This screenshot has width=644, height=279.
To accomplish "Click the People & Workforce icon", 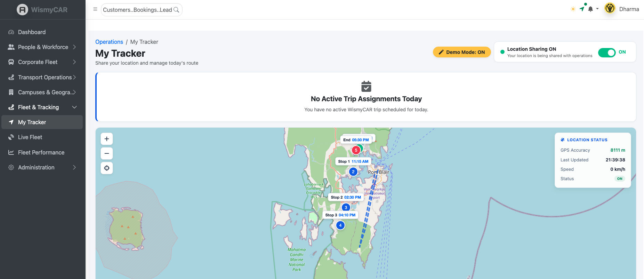I will pyautogui.click(x=11, y=47).
